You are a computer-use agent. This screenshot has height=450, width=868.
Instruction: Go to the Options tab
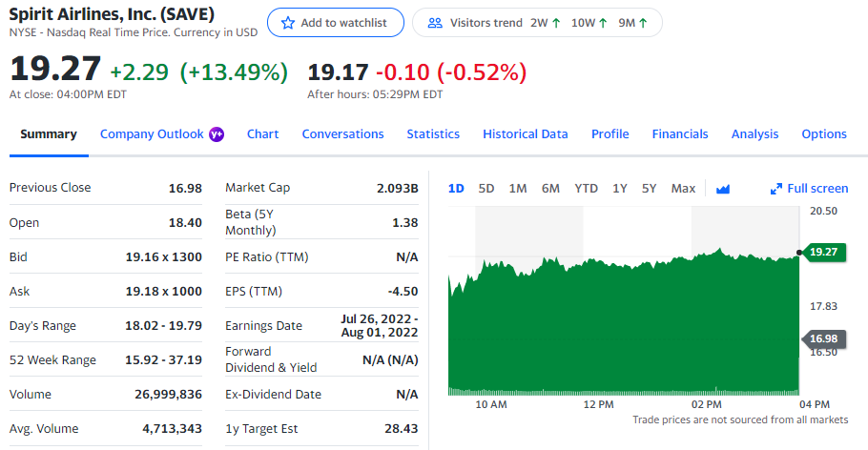coord(824,133)
